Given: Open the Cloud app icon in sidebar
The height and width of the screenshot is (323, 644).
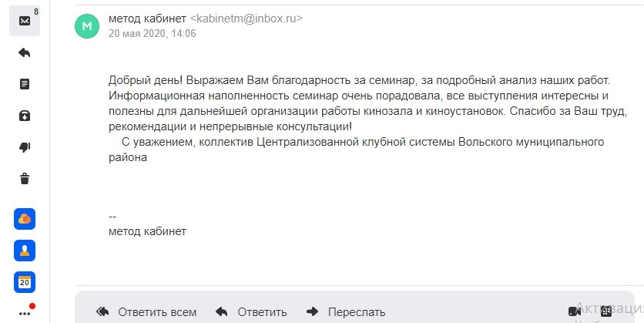Looking at the screenshot, I should [x=25, y=219].
